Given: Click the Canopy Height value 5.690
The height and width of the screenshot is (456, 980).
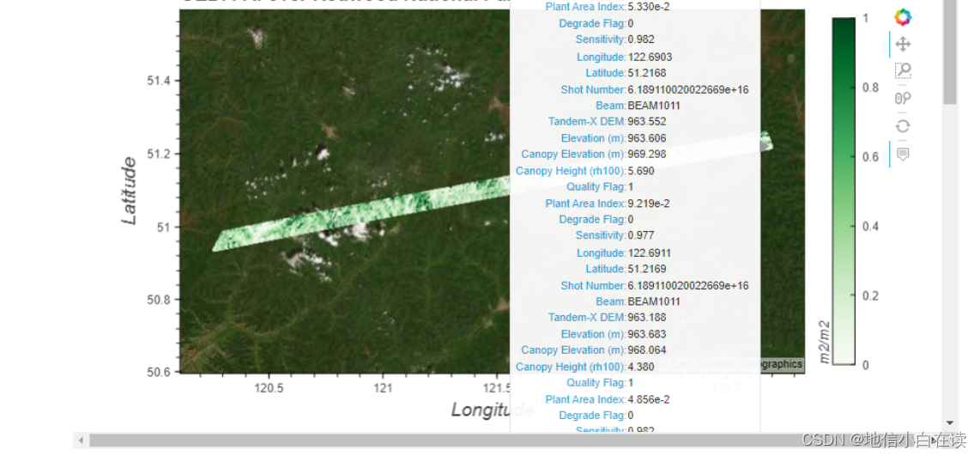Looking at the screenshot, I should (641, 171).
